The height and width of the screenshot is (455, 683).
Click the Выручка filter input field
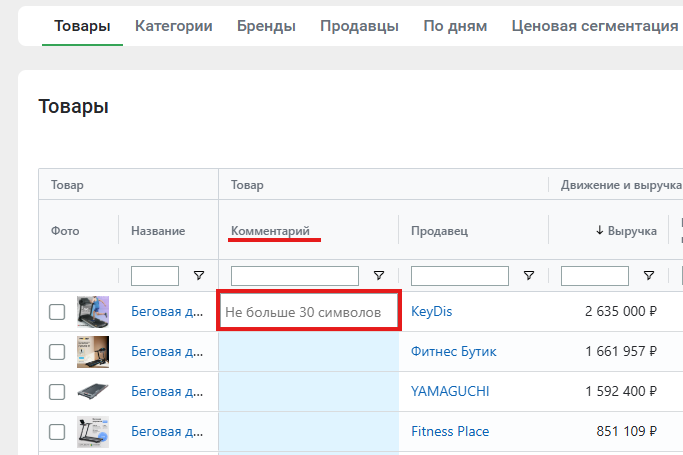(x=595, y=276)
